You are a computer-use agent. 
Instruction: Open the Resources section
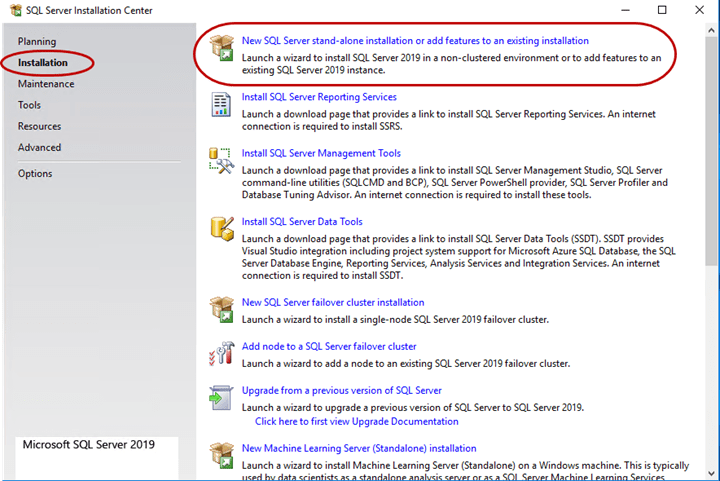(x=39, y=126)
